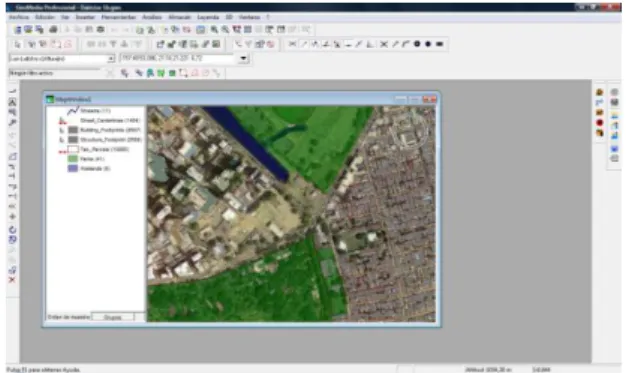Viewport: 626px width, 373px height.
Task: Select the arrow pointer select tool
Action: [x=17, y=44]
